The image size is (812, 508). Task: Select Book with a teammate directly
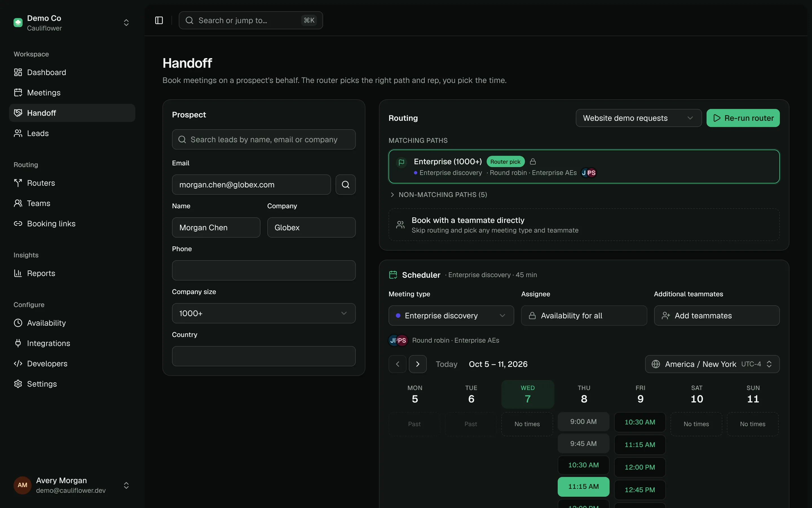tap(584, 225)
